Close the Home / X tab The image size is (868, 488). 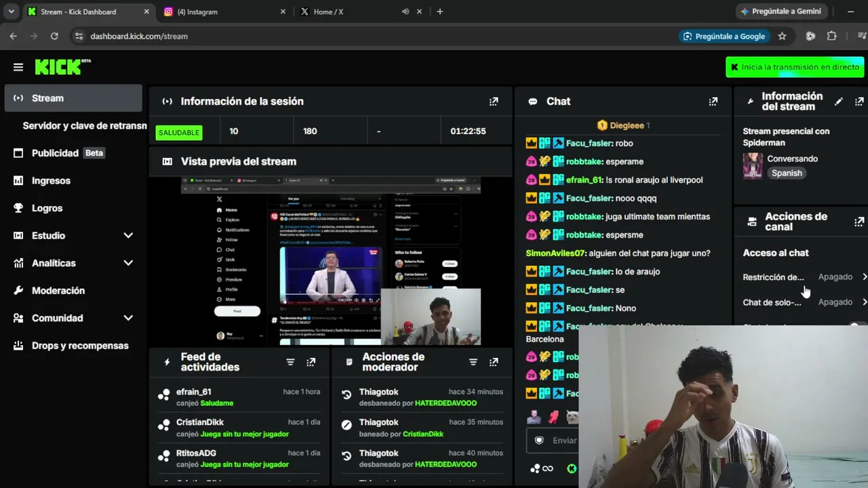(x=419, y=12)
